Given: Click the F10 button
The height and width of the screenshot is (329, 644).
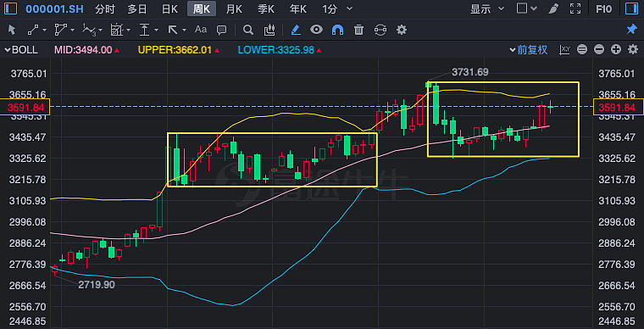Looking at the screenshot, I should click(603, 8).
